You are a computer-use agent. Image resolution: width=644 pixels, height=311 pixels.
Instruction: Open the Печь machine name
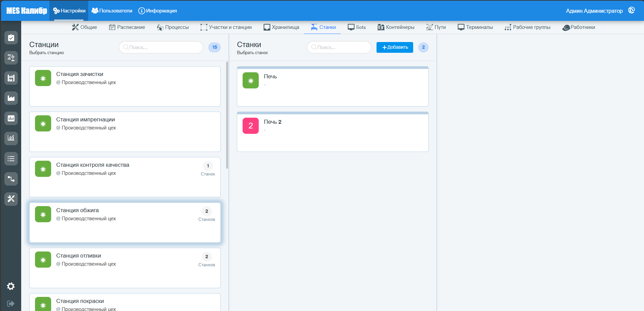[270, 77]
